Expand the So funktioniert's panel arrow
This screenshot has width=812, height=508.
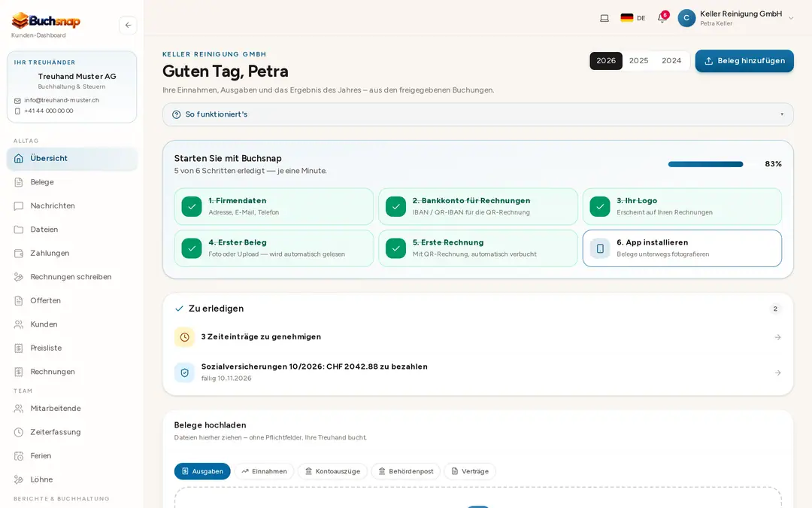(782, 114)
